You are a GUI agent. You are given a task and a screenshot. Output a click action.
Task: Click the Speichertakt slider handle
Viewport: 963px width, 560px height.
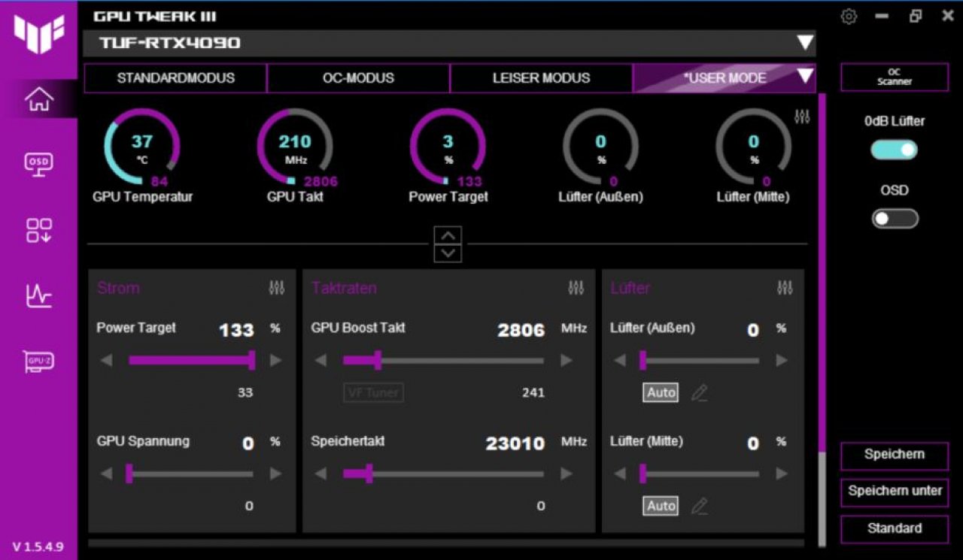[x=369, y=474]
